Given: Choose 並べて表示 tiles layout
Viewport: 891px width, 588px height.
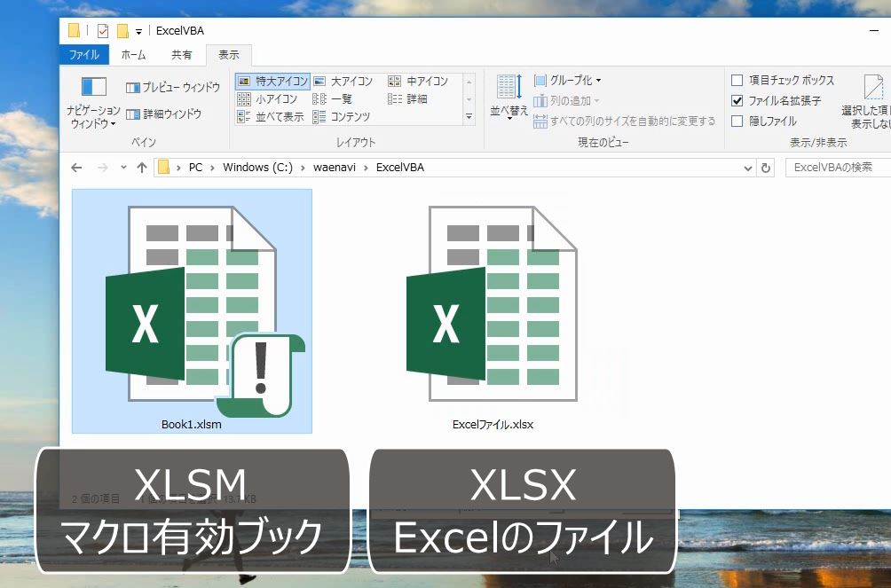Looking at the screenshot, I should (271, 116).
